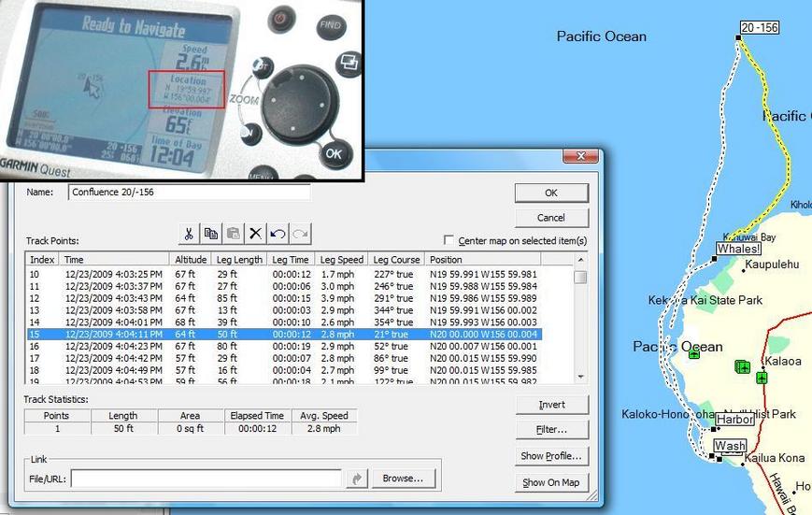Screen dimensions: 812x515
Task: Click the Undo arrow icon
Action: coord(278,234)
